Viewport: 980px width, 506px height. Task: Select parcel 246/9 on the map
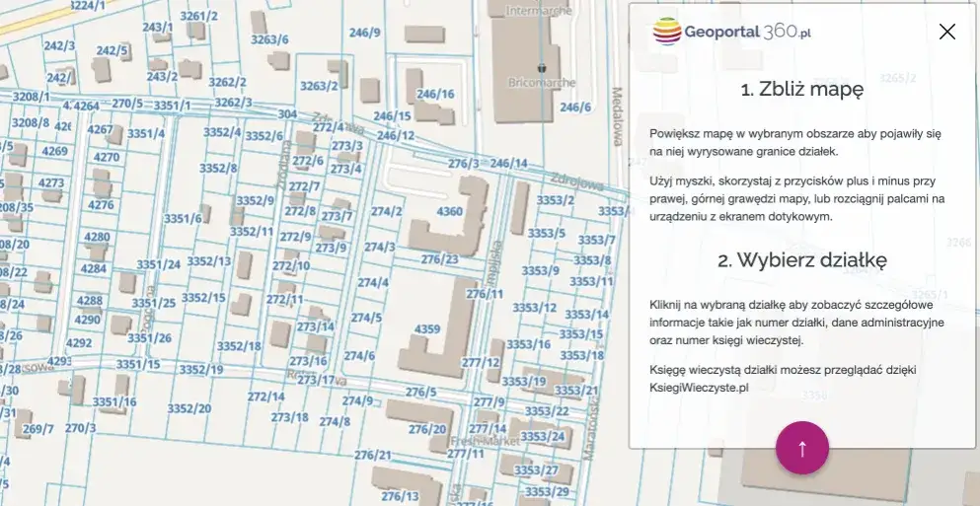coord(364,33)
